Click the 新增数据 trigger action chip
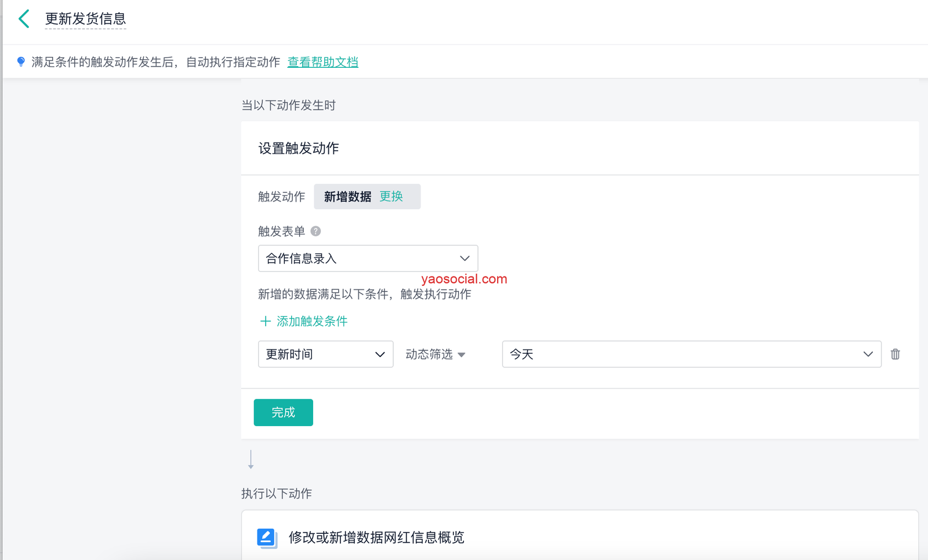This screenshot has height=560, width=928. tap(347, 197)
